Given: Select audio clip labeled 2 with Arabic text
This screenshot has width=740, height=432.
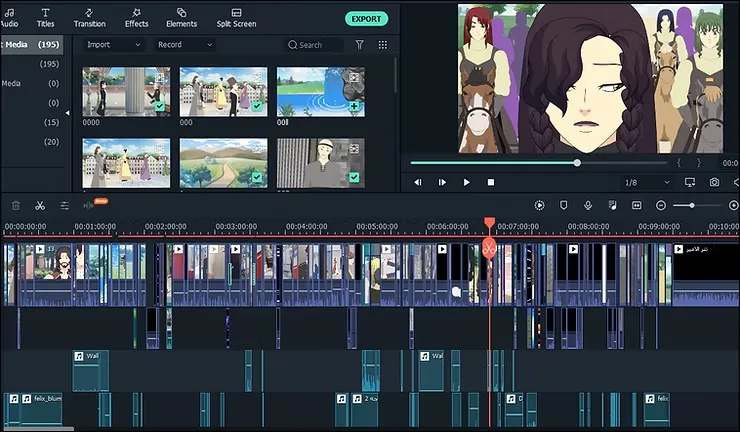Looking at the screenshot, I should 364,409.
